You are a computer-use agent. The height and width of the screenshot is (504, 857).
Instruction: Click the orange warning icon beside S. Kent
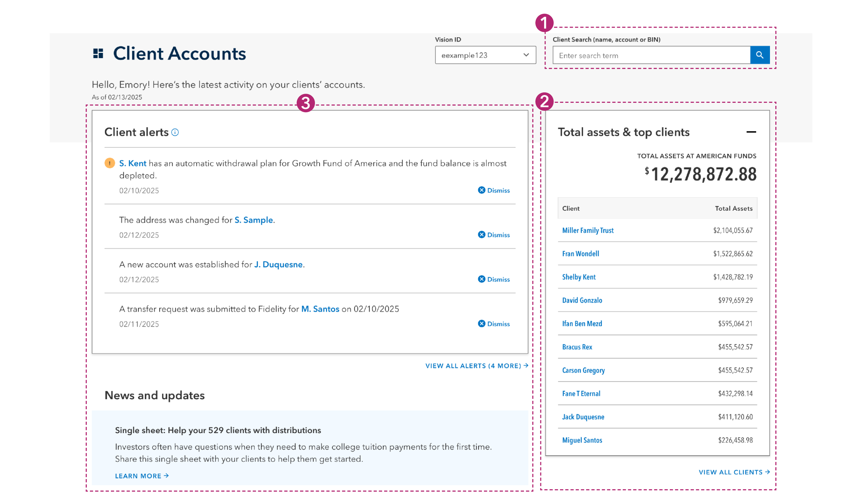coord(110,163)
